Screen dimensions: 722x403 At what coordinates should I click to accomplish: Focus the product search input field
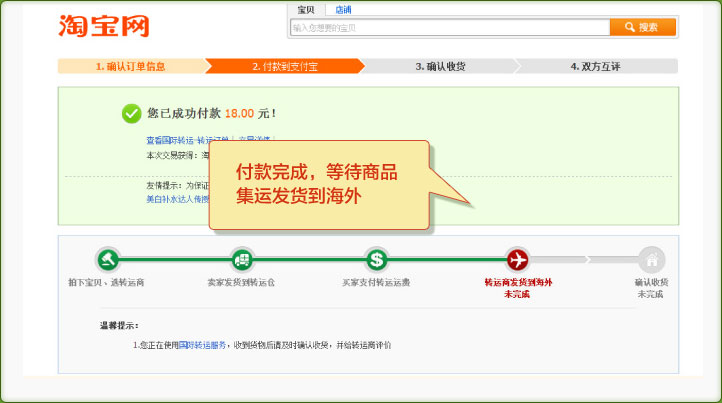(450, 28)
